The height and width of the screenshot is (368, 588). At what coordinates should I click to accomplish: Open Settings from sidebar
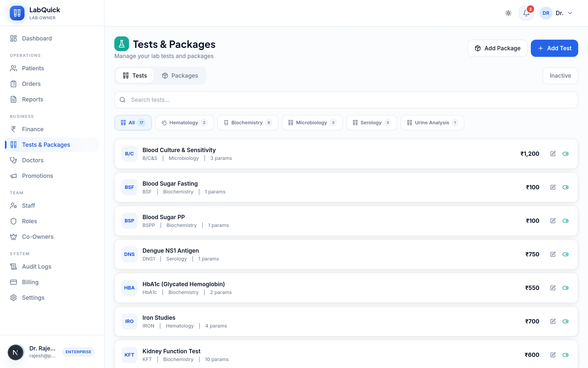[52, 298]
